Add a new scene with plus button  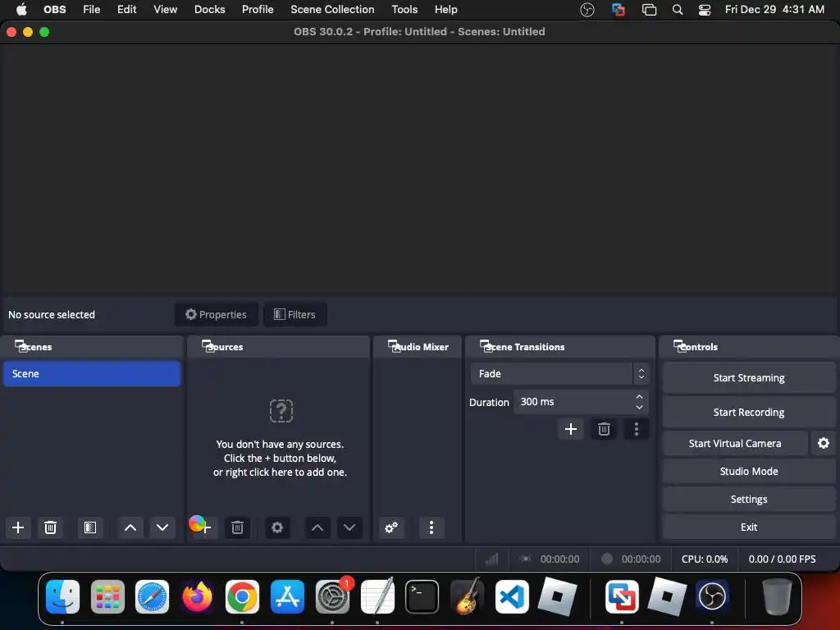(x=18, y=527)
